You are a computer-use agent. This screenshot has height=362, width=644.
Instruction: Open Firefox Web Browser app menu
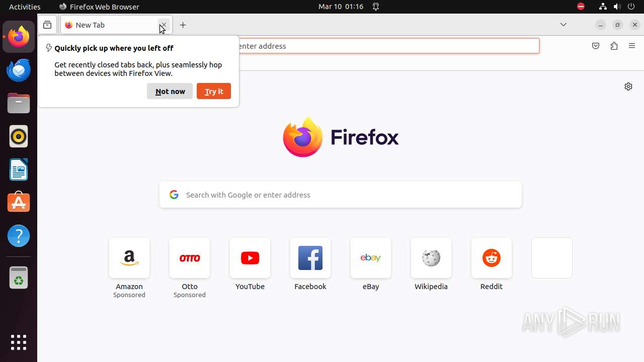pyautogui.click(x=99, y=7)
